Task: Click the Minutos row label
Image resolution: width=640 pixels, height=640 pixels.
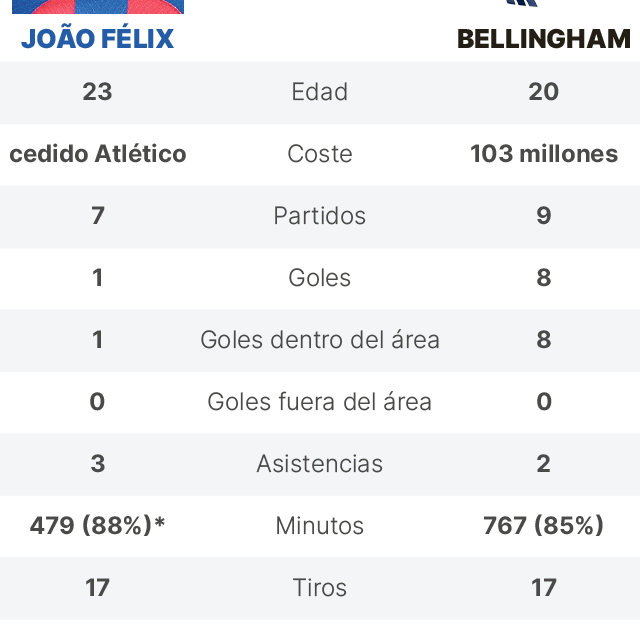Action: pyautogui.click(x=320, y=526)
